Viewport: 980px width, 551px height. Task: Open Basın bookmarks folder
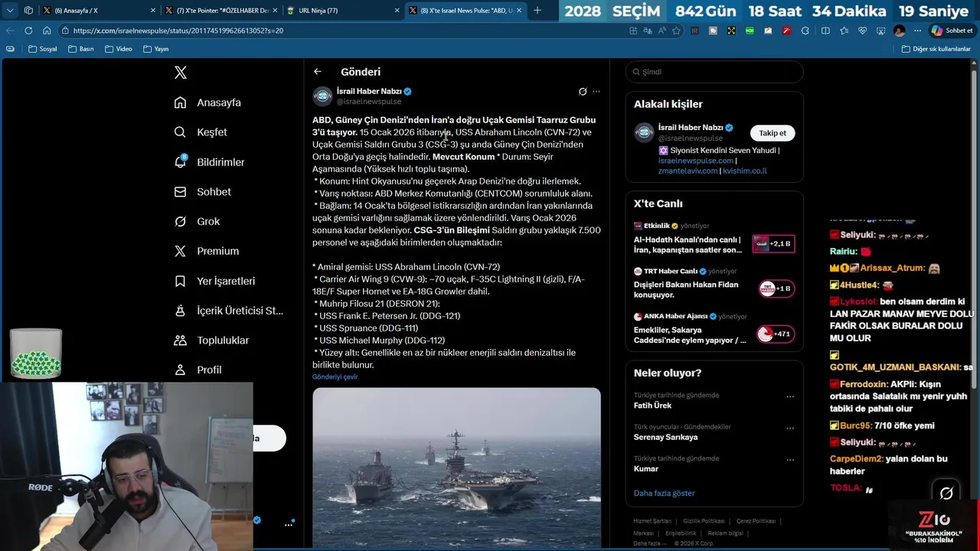[80, 49]
